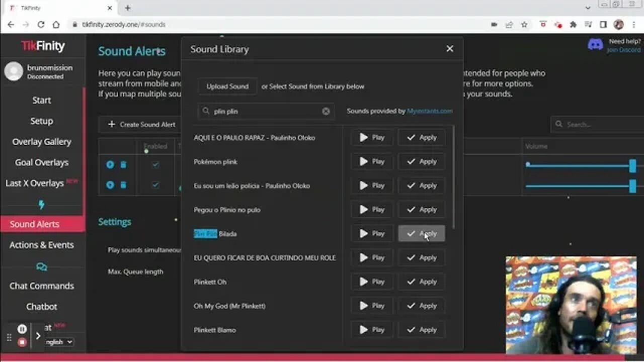This screenshot has width=644, height=362.
Task: Play the Plinkett Blamo sound
Action: pos(372,330)
